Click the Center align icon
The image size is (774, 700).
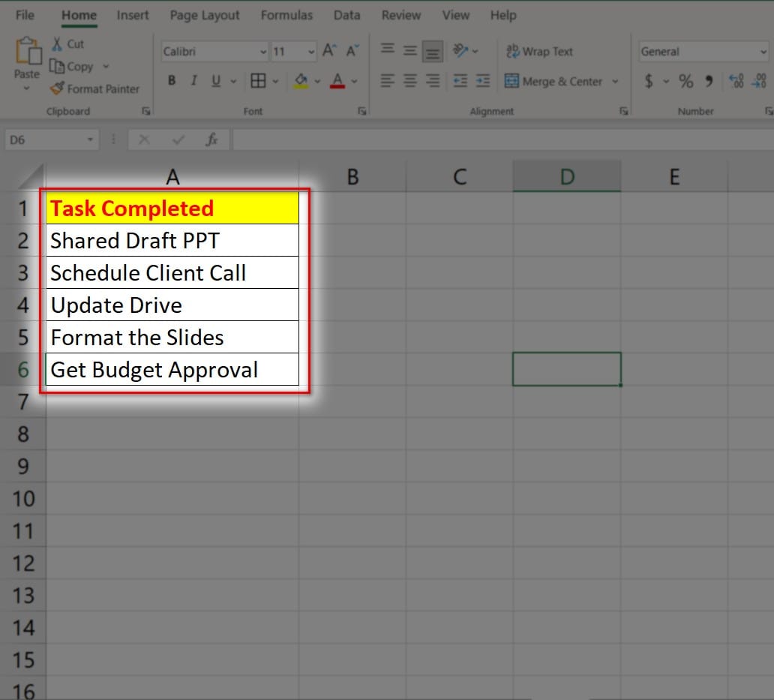point(410,81)
